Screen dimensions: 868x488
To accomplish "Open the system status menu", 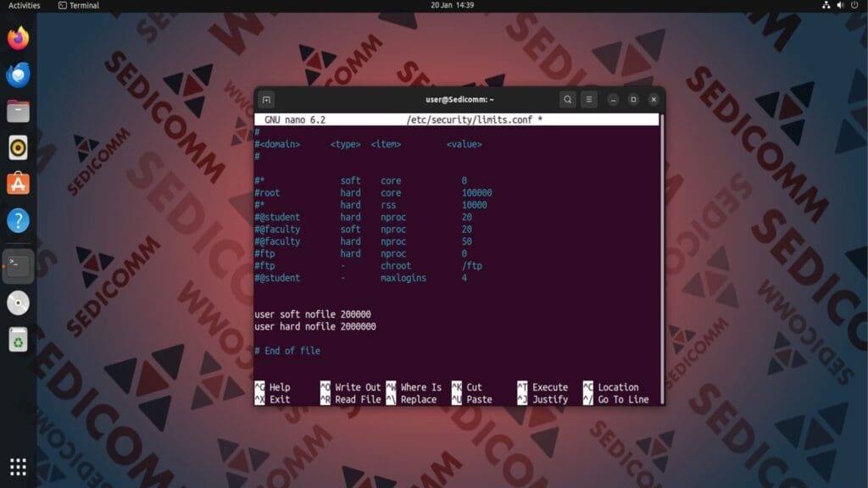I will point(838,6).
